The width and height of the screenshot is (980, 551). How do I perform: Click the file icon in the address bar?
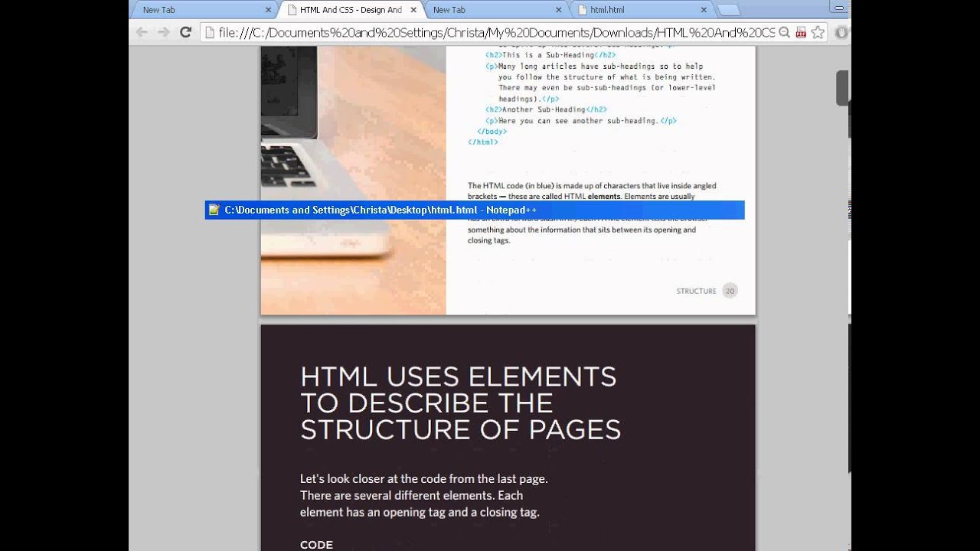click(209, 33)
